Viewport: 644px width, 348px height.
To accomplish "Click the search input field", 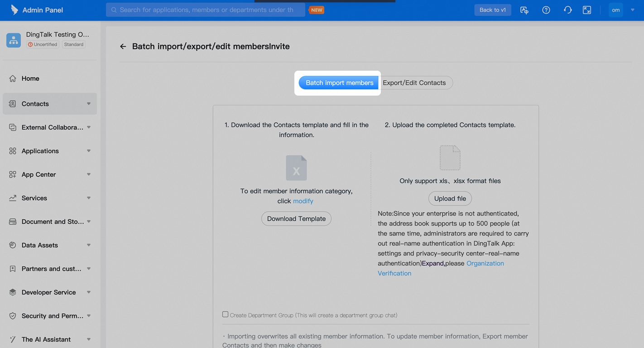I will coord(206,10).
